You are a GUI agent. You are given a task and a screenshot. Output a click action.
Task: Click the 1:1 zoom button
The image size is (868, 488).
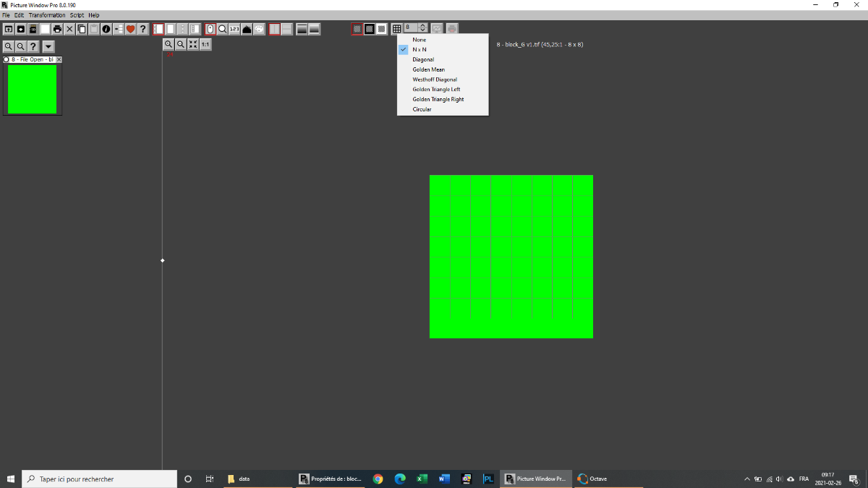pyautogui.click(x=205, y=44)
